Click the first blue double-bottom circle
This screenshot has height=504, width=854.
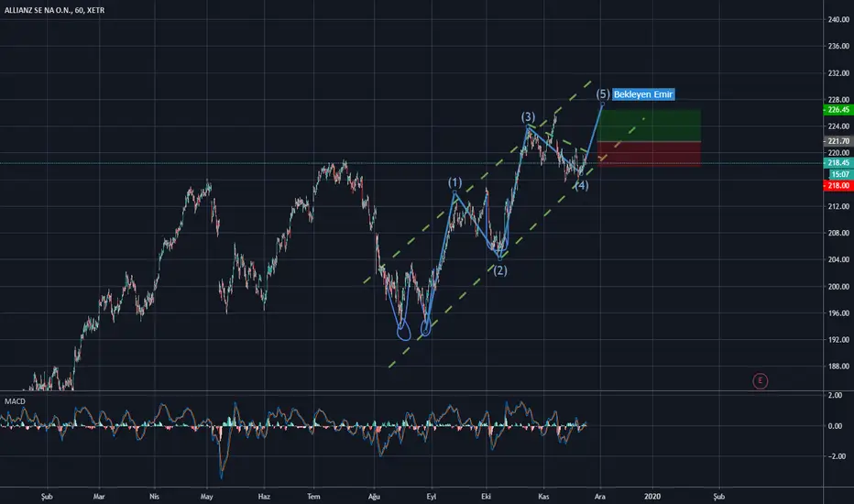point(403,331)
